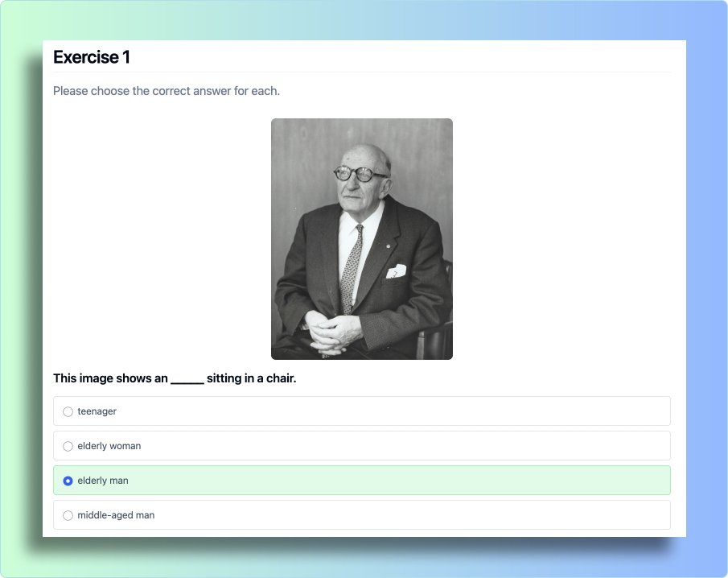Select the "teenager" radio button
Viewport: 728px width, 578px height.
coord(68,411)
